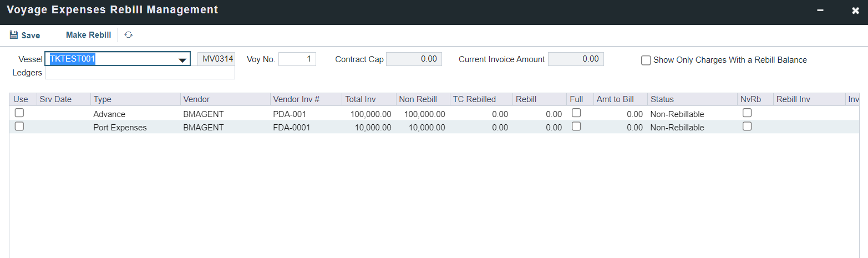The image size is (868, 258).
Task: Click the Save disk icon
Action: tap(14, 35)
